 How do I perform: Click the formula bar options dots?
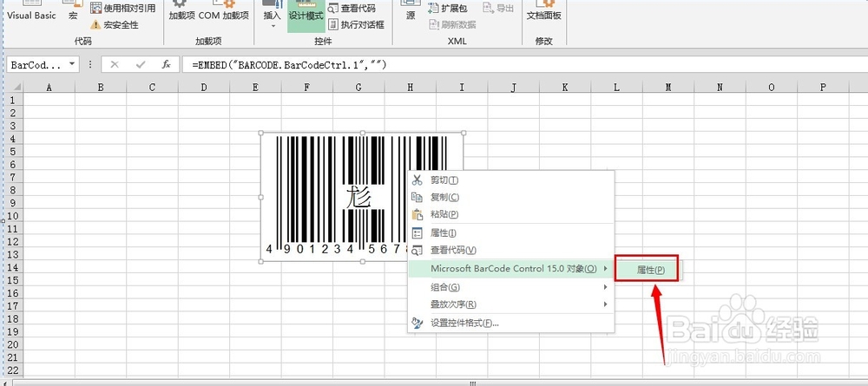[90, 65]
